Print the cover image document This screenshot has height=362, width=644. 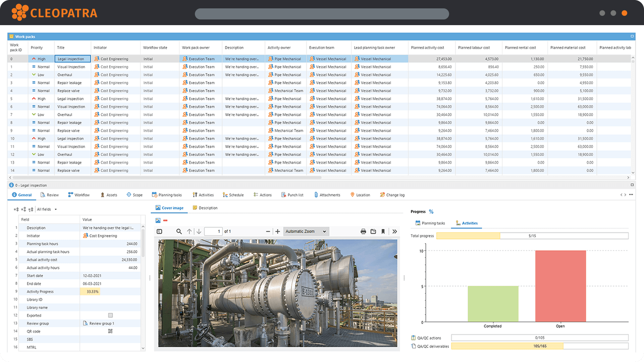pos(363,231)
